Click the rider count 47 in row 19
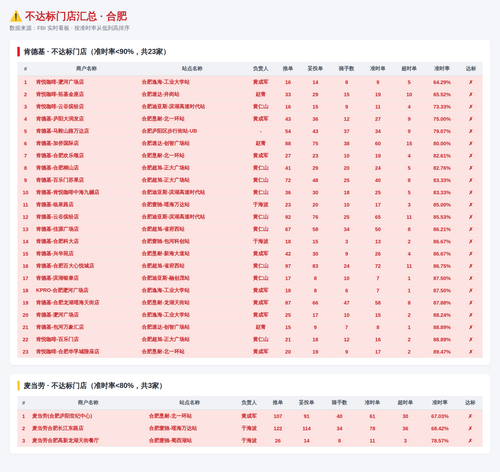The height and width of the screenshot is (472, 500). (x=346, y=303)
